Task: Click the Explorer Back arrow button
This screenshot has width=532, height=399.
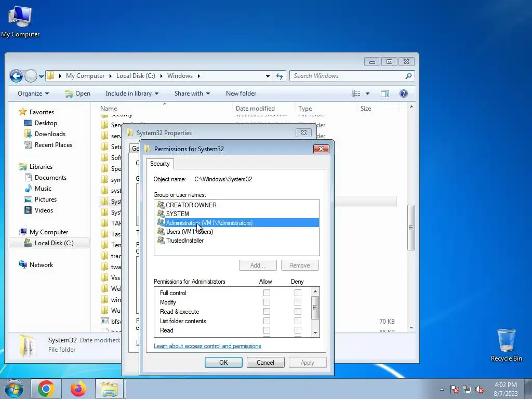Action: pyautogui.click(x=16, y=76)
